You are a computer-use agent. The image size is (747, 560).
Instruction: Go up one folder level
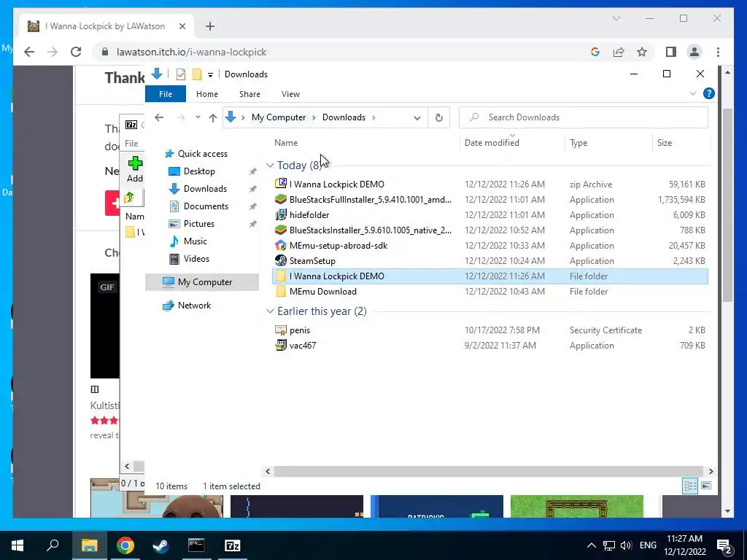click(x=212, y=117)
